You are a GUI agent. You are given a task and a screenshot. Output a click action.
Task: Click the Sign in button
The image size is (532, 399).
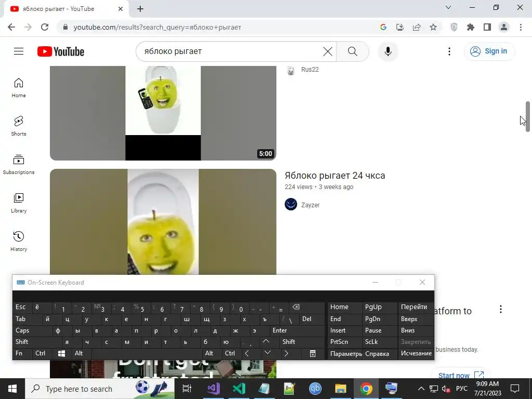tap(489, 51)
